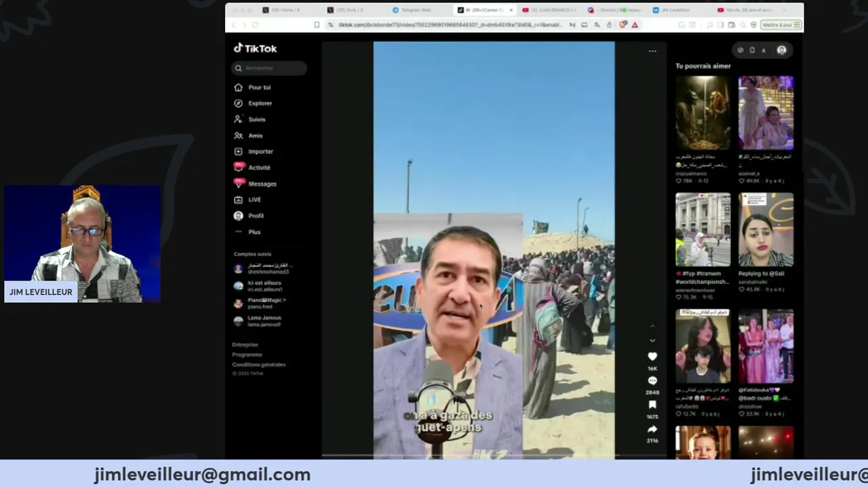Open the @Fatidouka drisshow suggested video
Screen dimensions: 868x488
click(766, 346)
